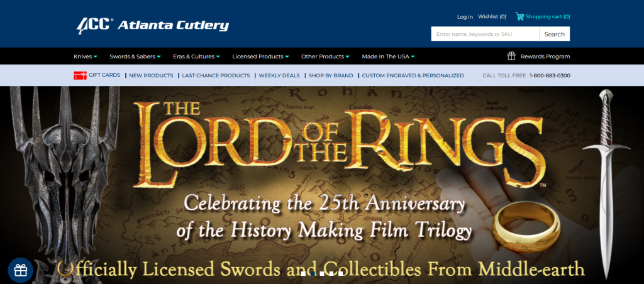The image size is (644, 284).
Task: Open the shopping cart icon
Action: pos(519,16)
